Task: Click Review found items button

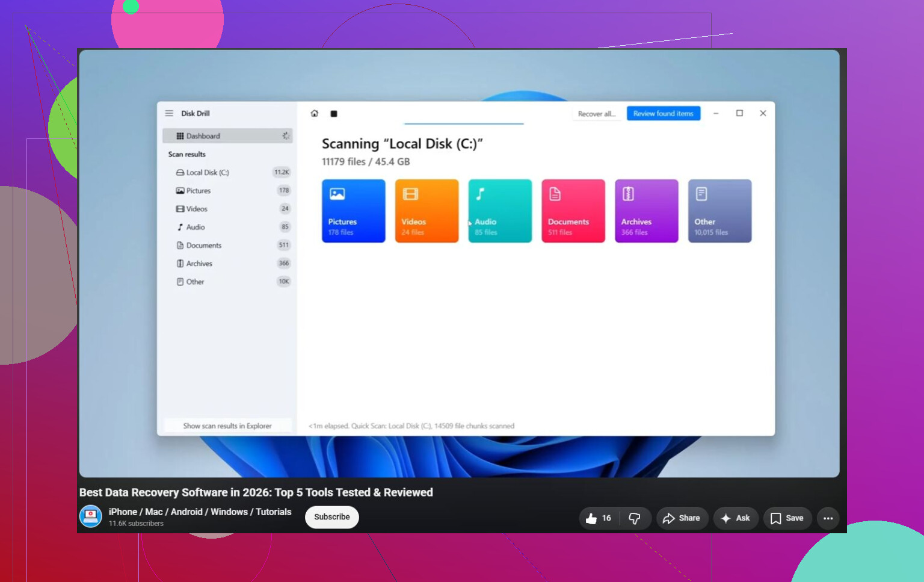Action: click(664, 114)
